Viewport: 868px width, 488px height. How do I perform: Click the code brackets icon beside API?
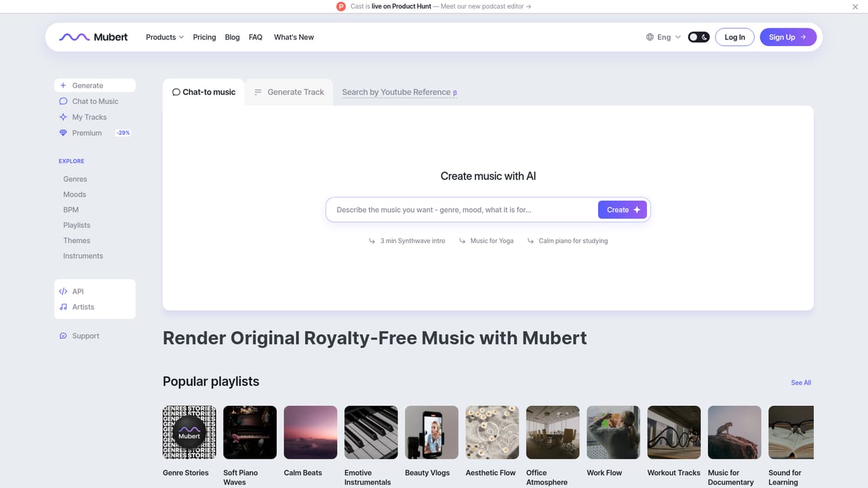pyautogui.click(x=63, y=291)
